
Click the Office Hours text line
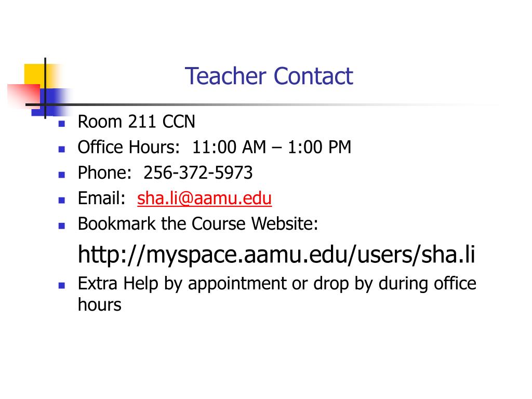[x=215, y=147]
